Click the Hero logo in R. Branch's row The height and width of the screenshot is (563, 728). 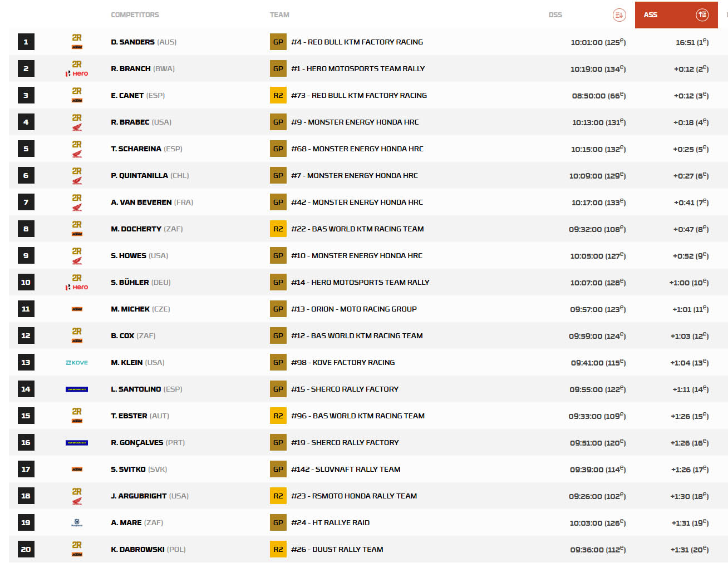click(77, 73)
